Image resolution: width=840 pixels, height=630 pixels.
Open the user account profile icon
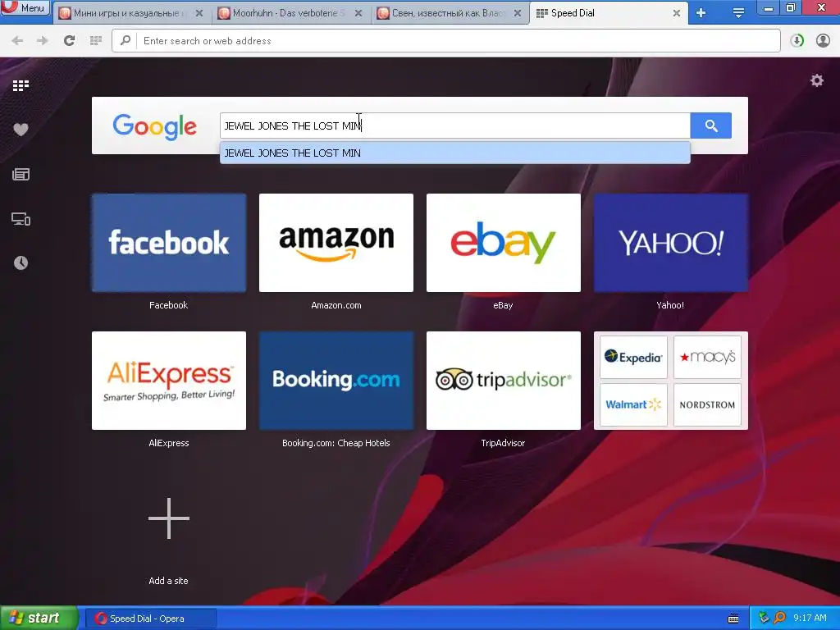[823, 41]
